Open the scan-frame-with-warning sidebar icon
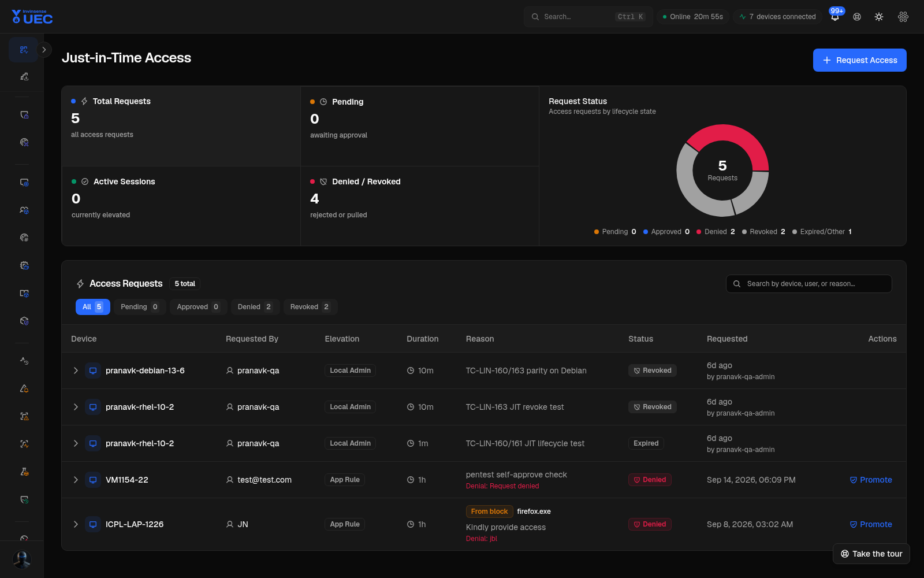Screen dimensions: 924x578 (24, 416)
